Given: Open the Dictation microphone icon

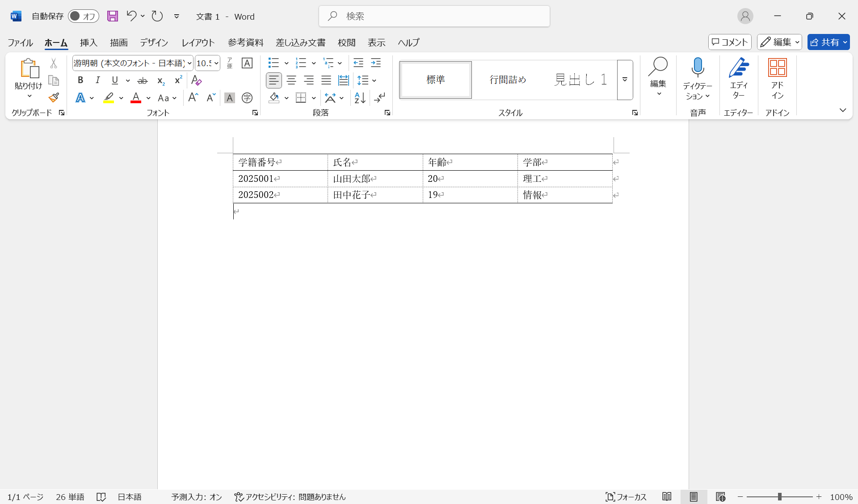Looking at the screenshot, I should 697,67.
